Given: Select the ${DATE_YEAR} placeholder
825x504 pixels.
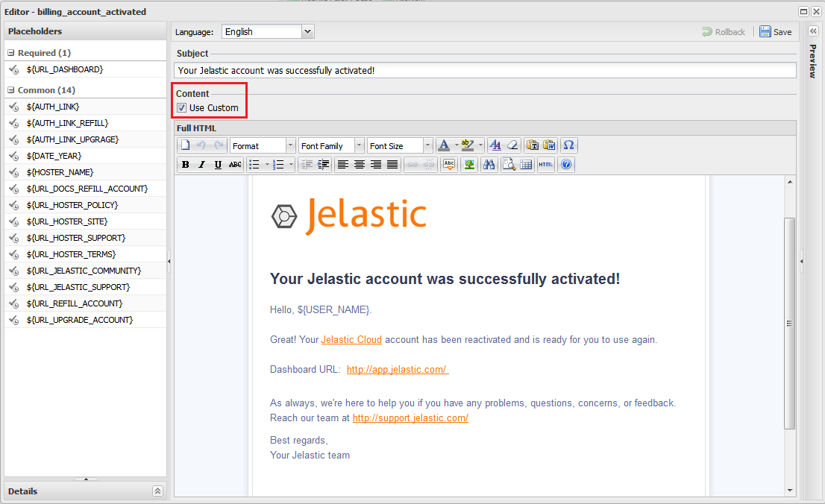Looking at the screenshot, I should (85, 156).
